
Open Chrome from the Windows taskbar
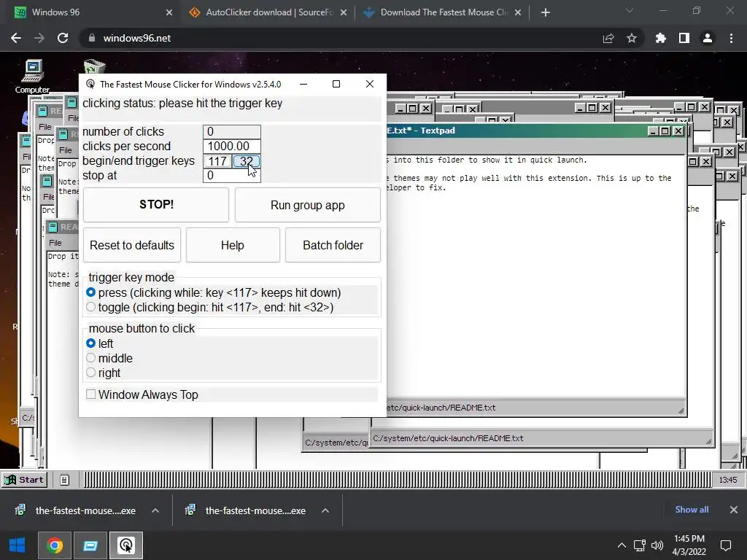click(54, 545)
